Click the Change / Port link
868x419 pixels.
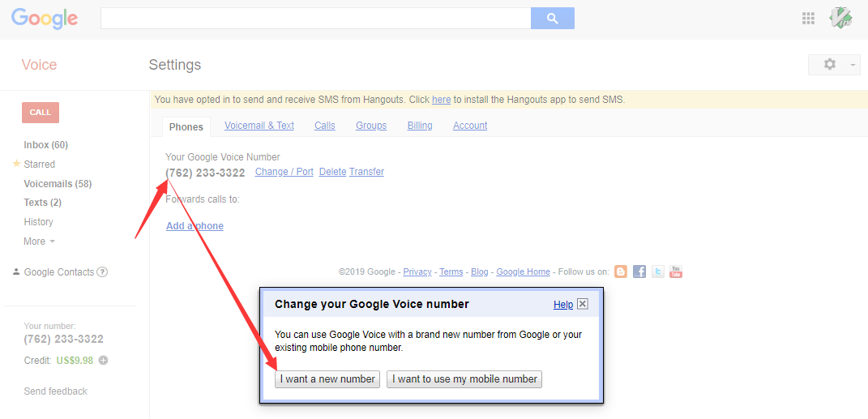284,172
